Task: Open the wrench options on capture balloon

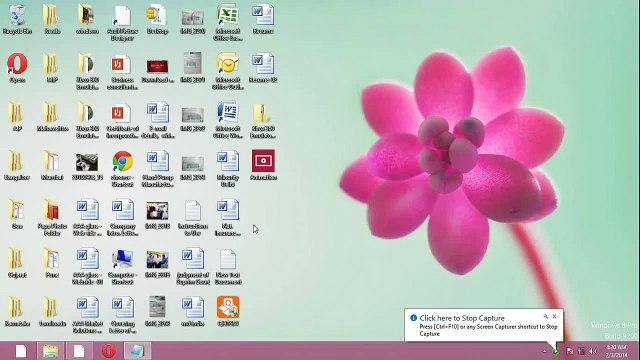Action: [x=546, y=316]
